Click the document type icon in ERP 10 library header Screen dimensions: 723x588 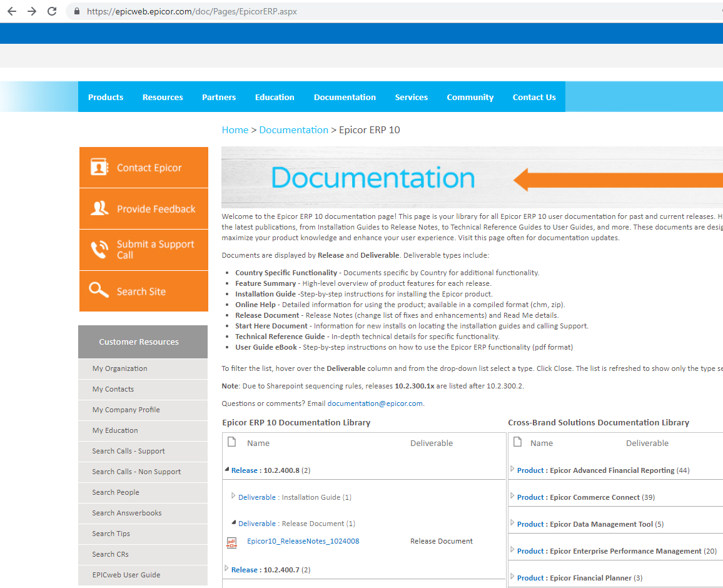pyautogui.click(x=232, y=442)
